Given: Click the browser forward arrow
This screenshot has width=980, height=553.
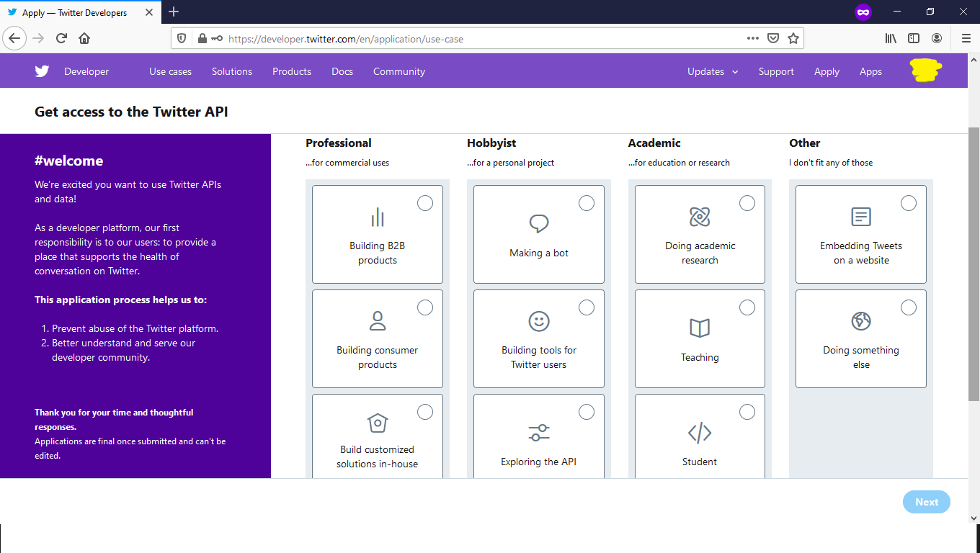Looking at the screenshot, I should pyautogui.click(x=38, y=38).
